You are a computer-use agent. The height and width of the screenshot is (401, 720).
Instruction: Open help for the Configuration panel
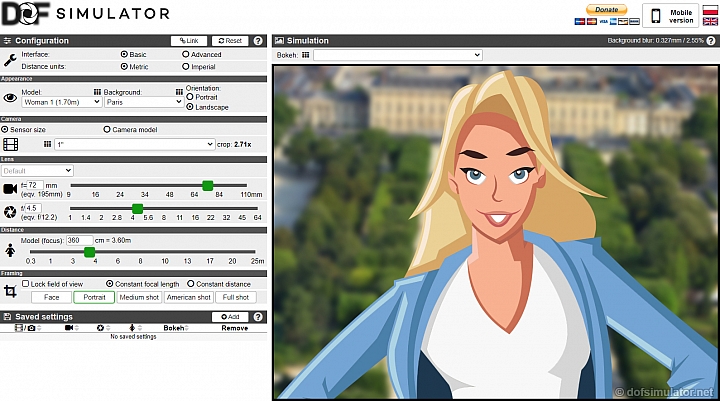(258, 41)
